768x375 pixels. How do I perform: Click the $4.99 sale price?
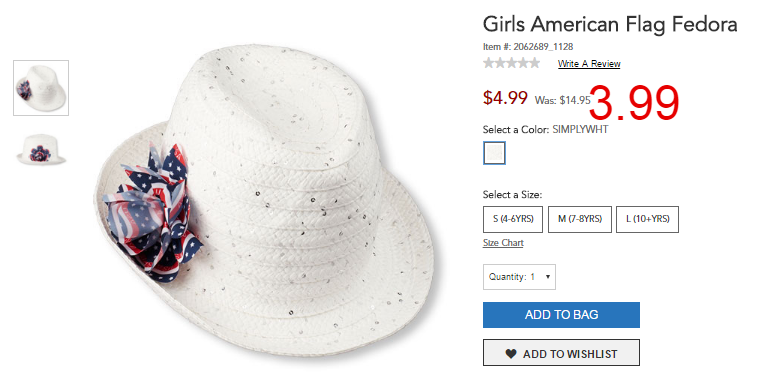pyautogui.click(x=505, y=97)
